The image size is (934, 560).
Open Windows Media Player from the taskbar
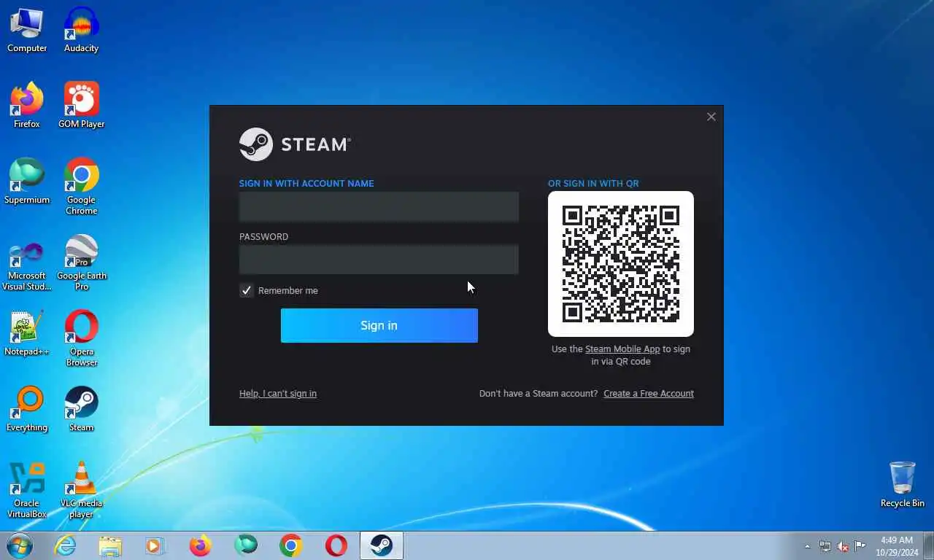[155, 545]
